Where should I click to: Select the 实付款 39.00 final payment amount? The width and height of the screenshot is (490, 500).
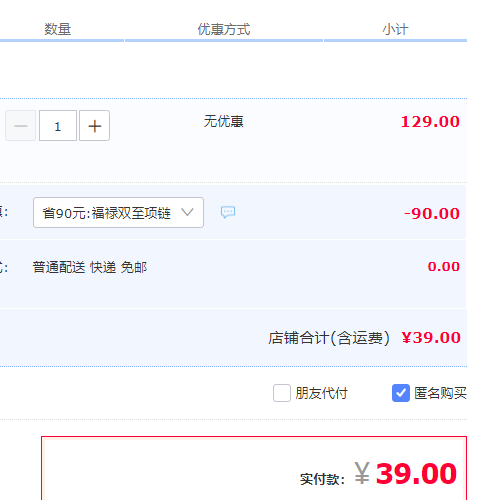point(405,474)
